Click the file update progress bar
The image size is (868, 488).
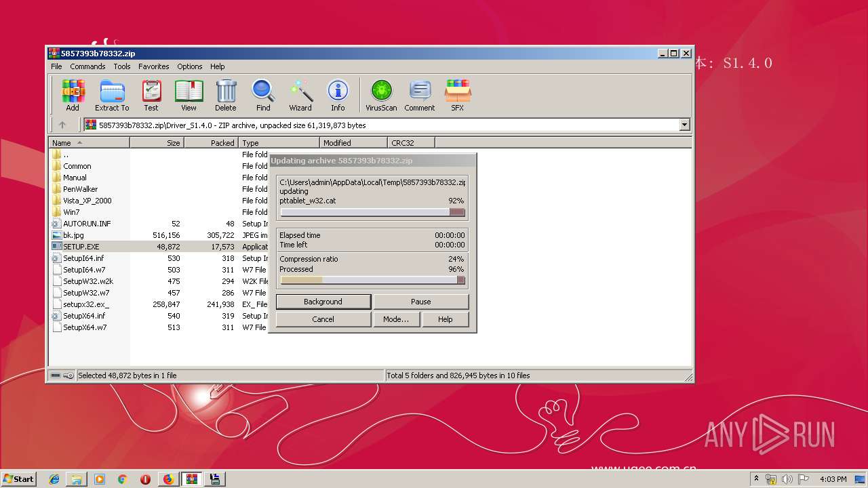[x=372, y=212]
